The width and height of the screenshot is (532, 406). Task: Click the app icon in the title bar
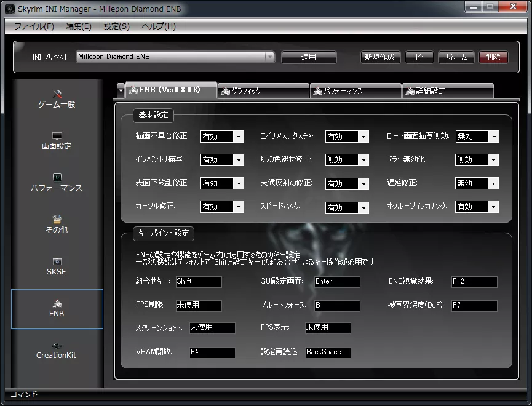(10, 9)
